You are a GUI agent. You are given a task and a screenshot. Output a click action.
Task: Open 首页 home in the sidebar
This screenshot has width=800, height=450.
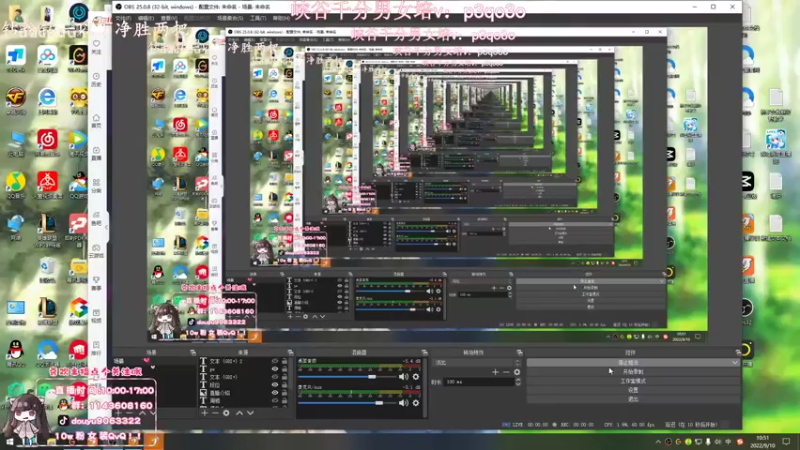[96, 121]
